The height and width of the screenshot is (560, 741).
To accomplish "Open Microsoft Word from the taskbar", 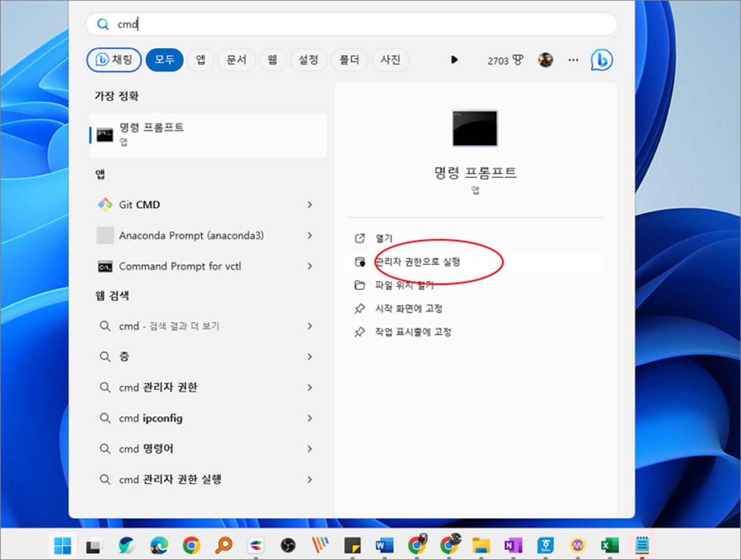I will click(x=385, y=545).
